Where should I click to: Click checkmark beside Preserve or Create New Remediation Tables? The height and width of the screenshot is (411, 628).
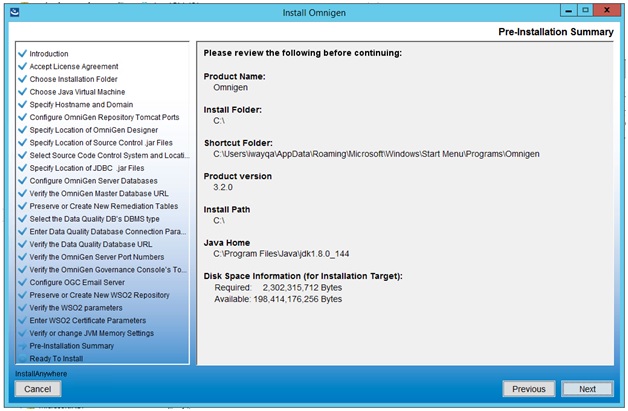click(x=22, y=206)
